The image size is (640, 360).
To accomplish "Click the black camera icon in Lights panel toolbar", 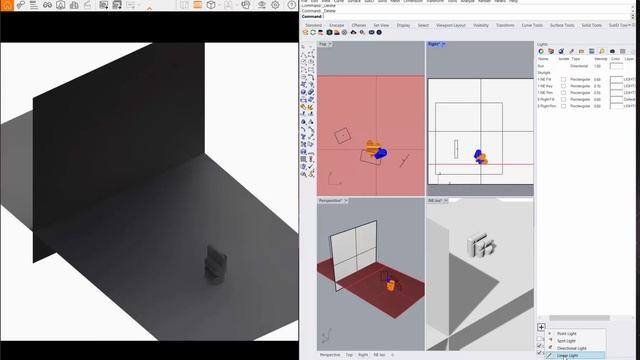I will (612, 51).
